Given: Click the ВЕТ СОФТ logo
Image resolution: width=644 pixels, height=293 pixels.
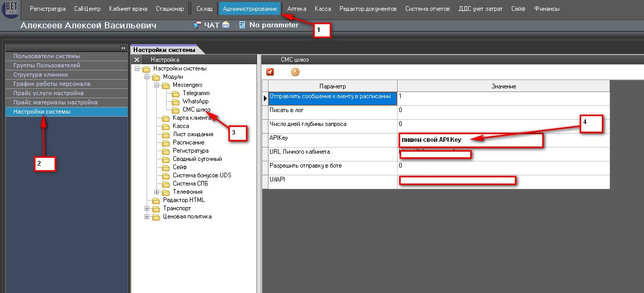Looking at the screenshot, I should tap(11, 9).
